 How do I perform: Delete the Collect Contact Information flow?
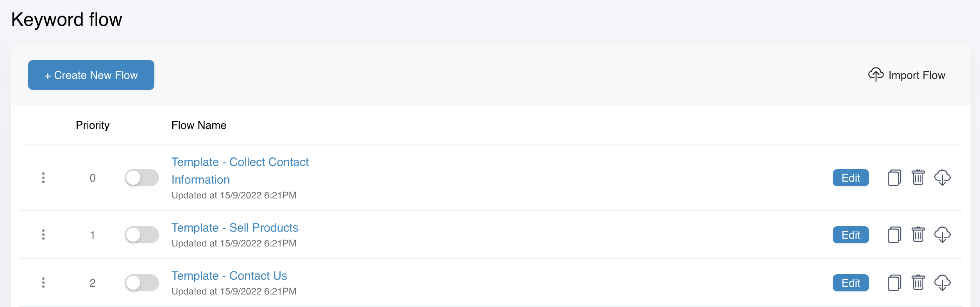click(918, 177)
